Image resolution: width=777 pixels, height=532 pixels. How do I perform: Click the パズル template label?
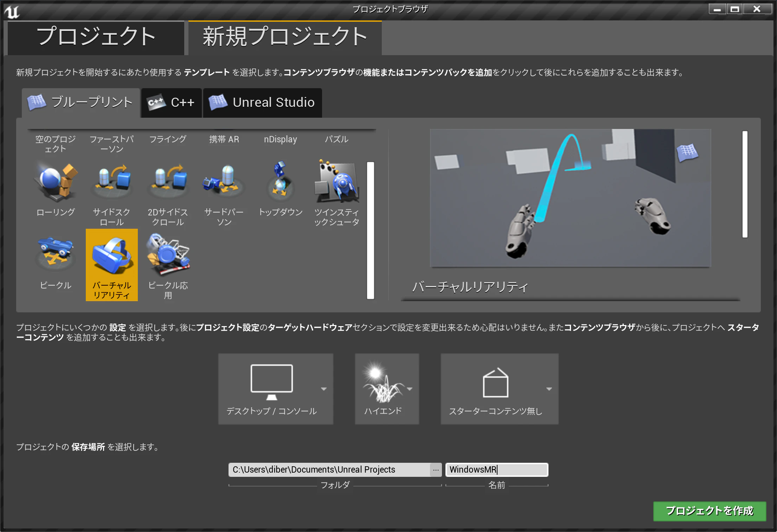tap(336, 140)
